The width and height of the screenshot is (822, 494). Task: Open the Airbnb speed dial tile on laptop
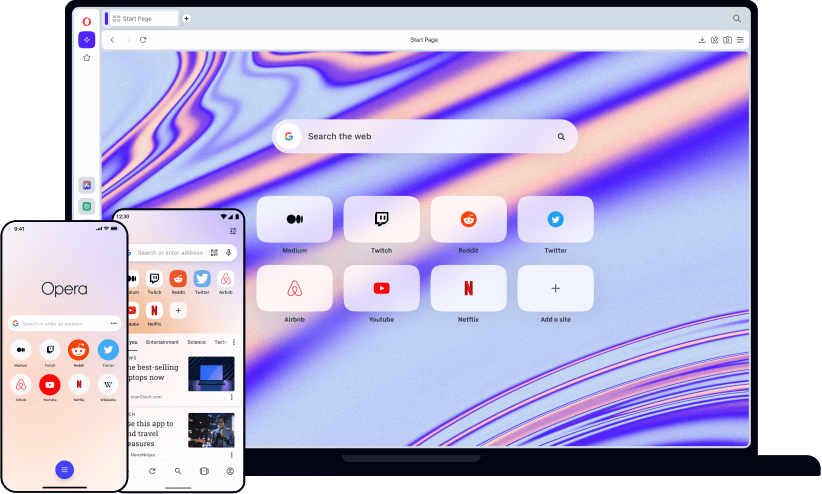tap(295, 288)
